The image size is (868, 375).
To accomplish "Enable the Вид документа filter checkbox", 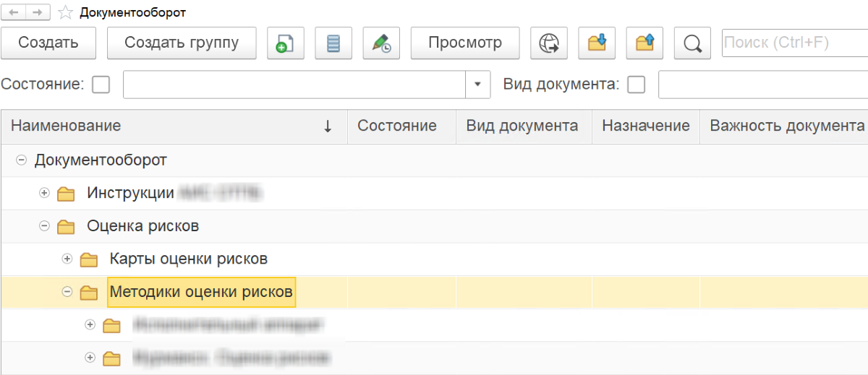I will (637, 85).
